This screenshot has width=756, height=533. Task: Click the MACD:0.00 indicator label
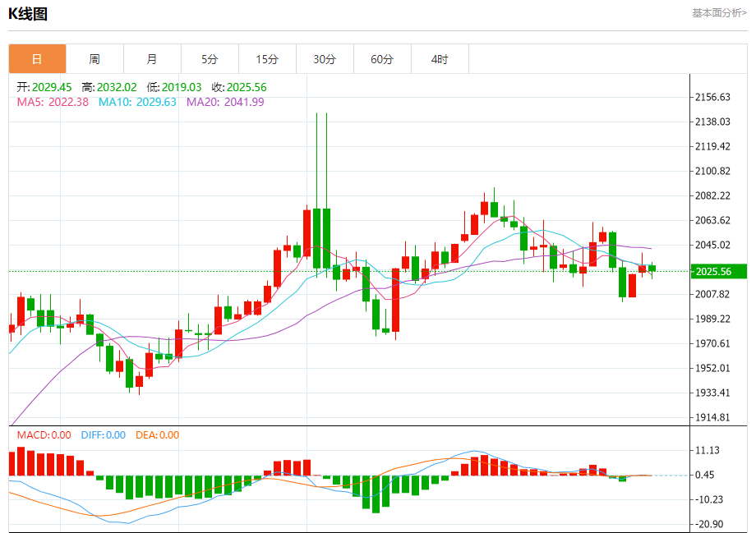pos(44,435)
